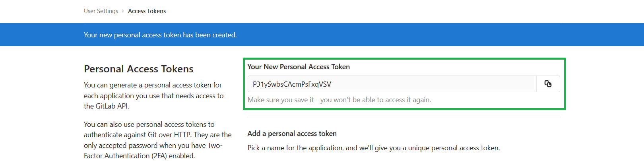This screenshot has width=644, height=161.
Task: Click the Your New Personal Access Token label
Action: [x=299, y=67]
